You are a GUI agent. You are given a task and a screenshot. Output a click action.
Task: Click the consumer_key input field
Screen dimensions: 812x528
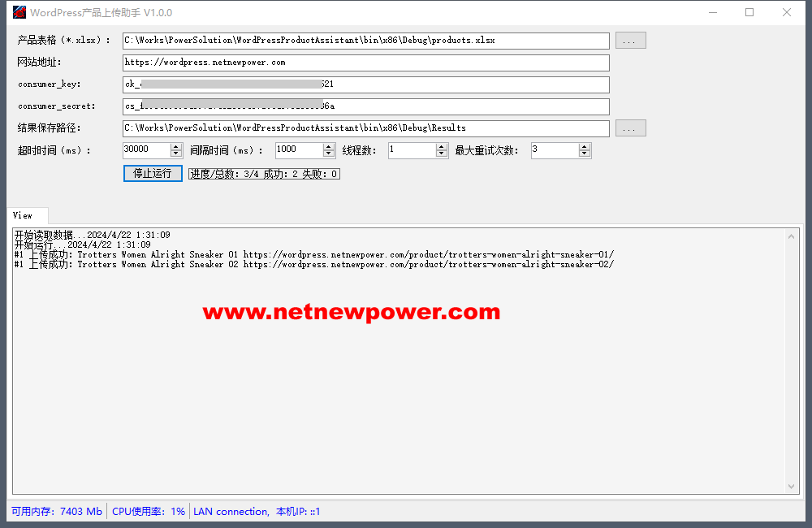(x=365, y=84)
